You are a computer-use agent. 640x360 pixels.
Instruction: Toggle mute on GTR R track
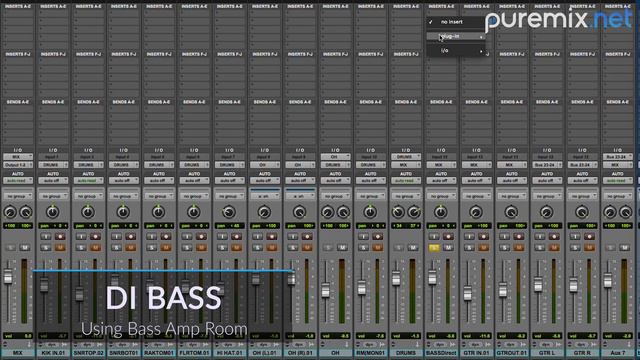[x=589, y=247]
